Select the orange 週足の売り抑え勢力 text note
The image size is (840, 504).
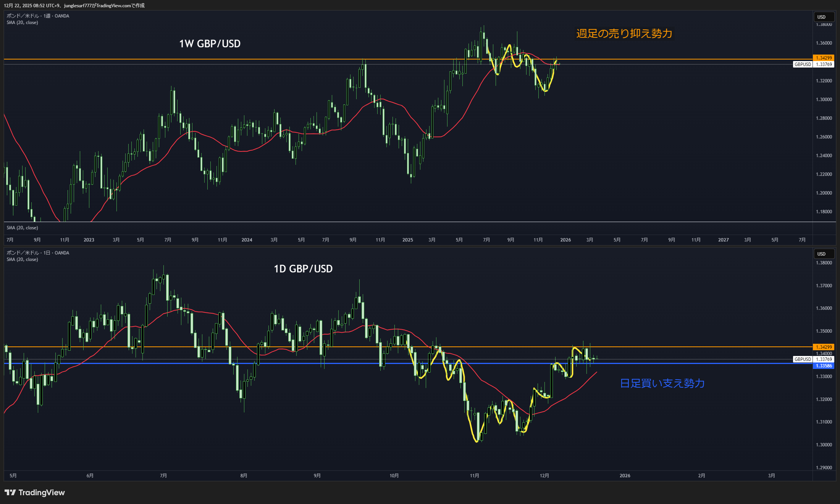click(624, 34)
